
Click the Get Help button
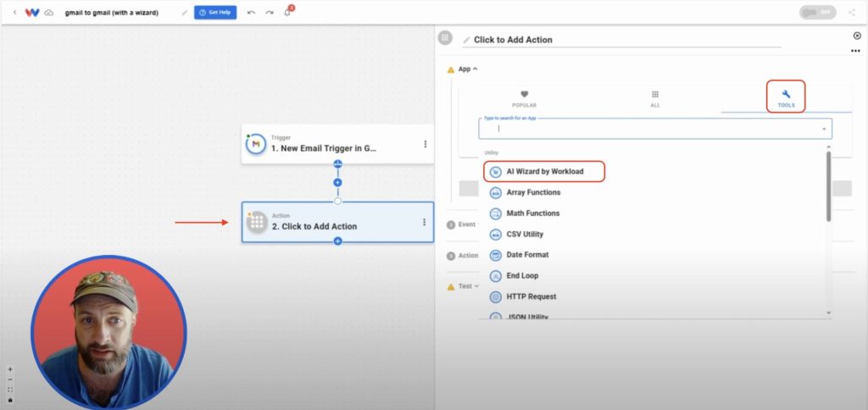point(215,12)
